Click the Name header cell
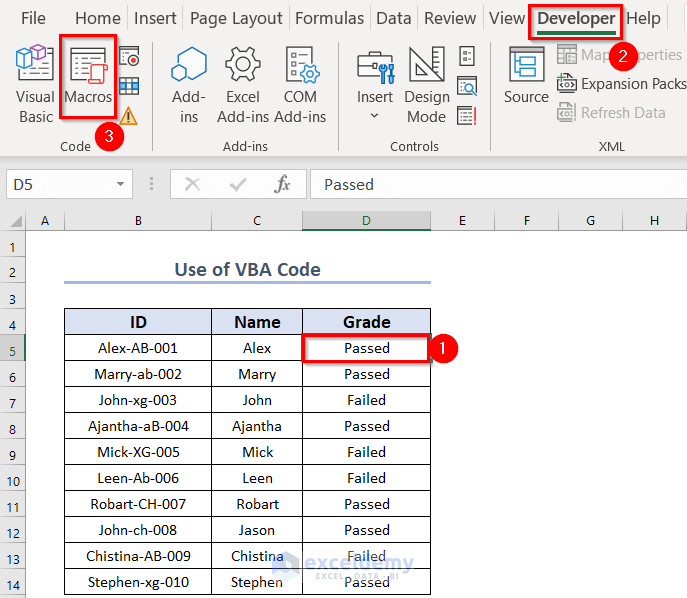Screen dimensions: 687x598 pos(257,322)
